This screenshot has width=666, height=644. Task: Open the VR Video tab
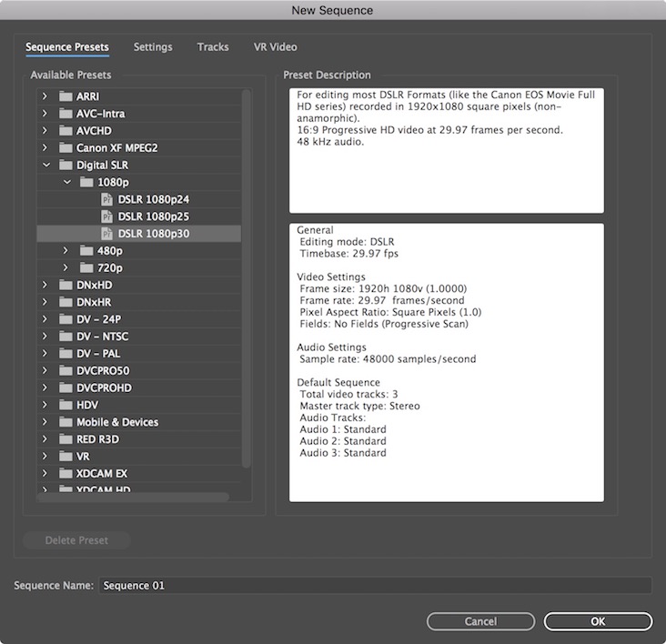pyautogui.click(x=276, y=47)
